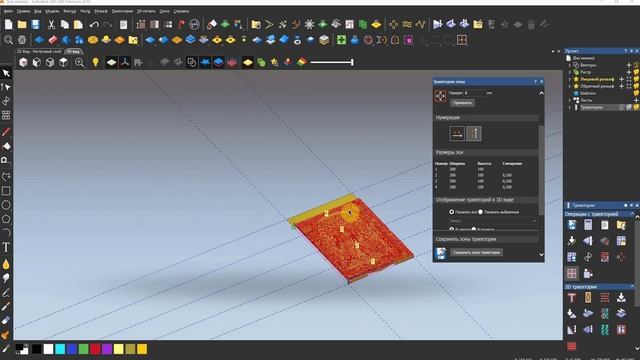The width and height of the screenshot is (640, 360).
Task: Click the toolpath zones icon beside overlap field
Action: pyautogui.click(x=440, y=96)
